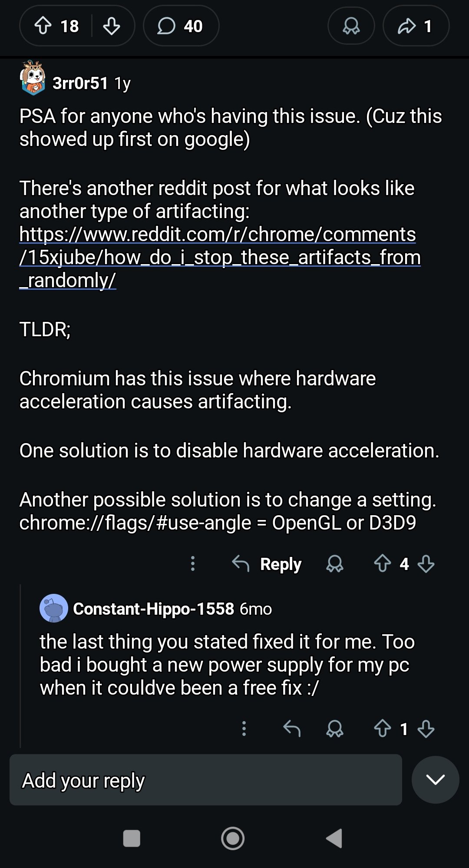
Task: Award Constant-Hippo-1558's reply
Action: click(x=335, y=729)
